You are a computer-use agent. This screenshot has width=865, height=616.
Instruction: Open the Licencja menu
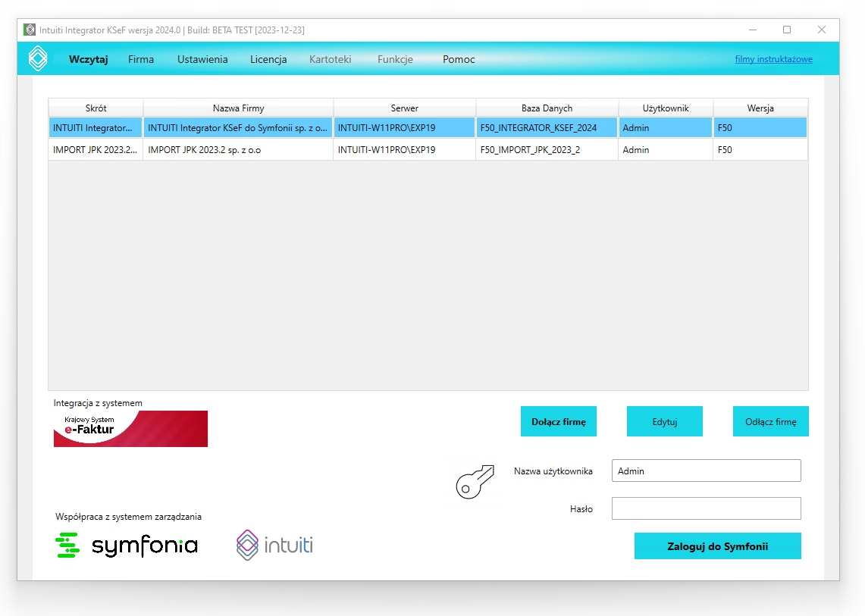coord(268,59)
